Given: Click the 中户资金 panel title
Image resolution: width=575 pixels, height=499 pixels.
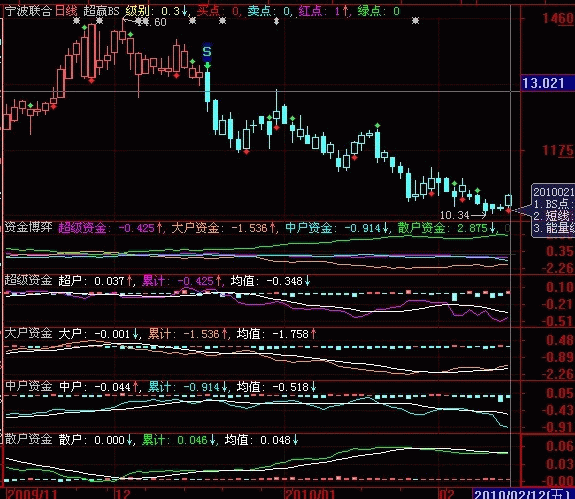Looking at the screenshot, I should [x=29, y=386].
